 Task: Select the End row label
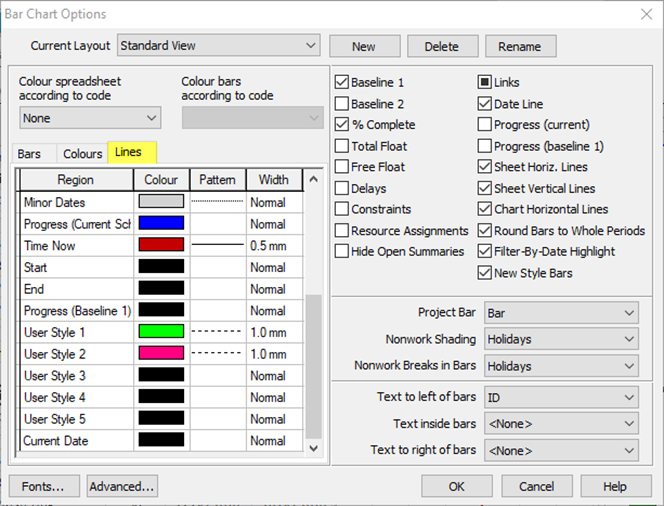[x=34, y=289]
